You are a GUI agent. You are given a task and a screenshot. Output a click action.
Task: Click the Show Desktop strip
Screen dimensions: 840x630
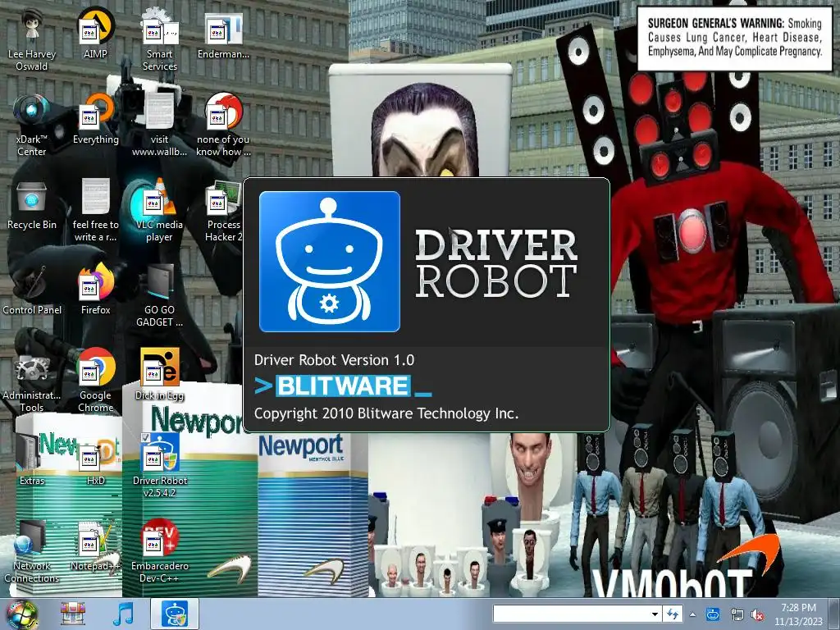(834, 614)
